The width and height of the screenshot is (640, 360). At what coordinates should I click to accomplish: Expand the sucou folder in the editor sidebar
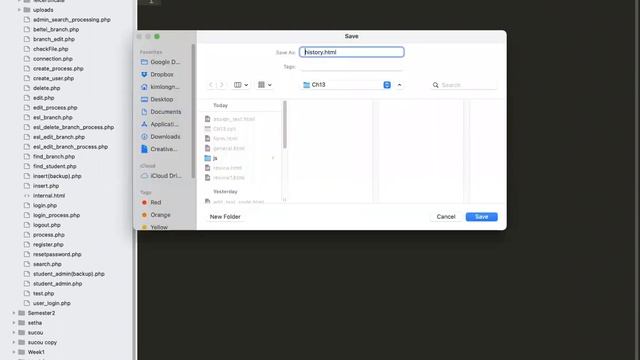(14, 333)
